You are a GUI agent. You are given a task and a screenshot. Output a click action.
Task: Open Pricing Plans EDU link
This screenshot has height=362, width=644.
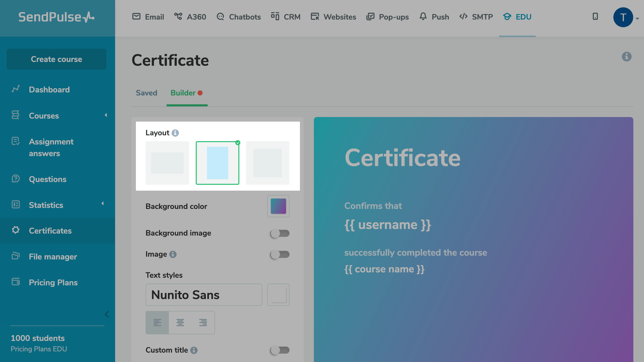39,349
